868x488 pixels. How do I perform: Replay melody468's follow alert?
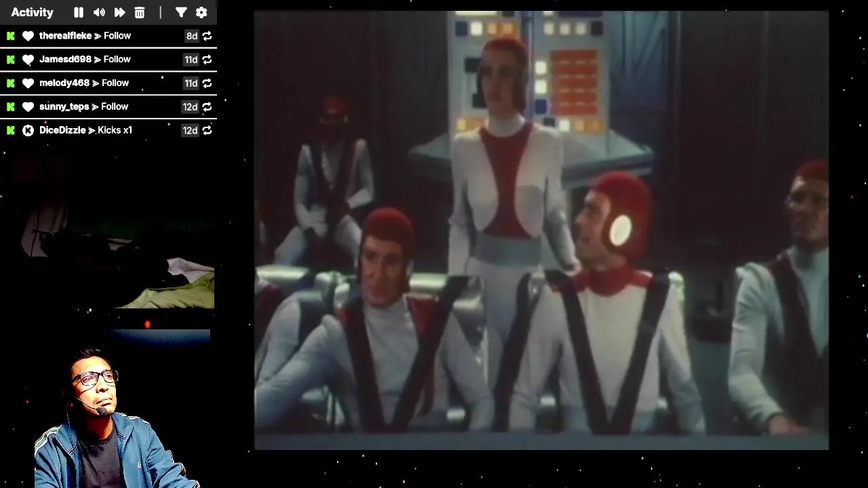click(x=208, y=83)
